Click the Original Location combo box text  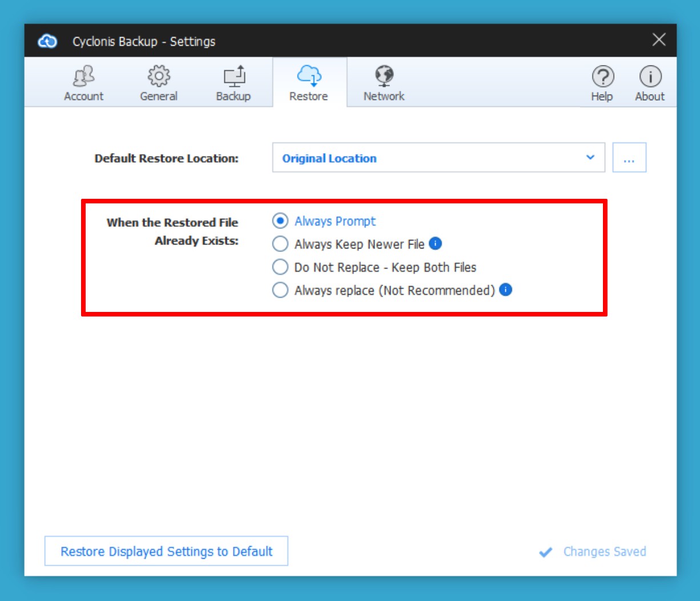click(x=329, y=158)
